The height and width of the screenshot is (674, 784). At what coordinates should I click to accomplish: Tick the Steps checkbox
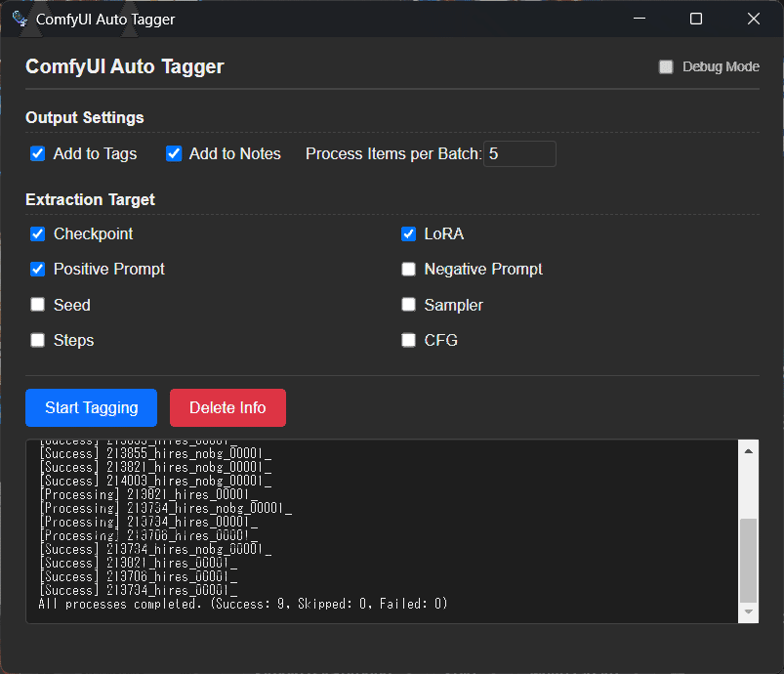[x=38, y=340]
